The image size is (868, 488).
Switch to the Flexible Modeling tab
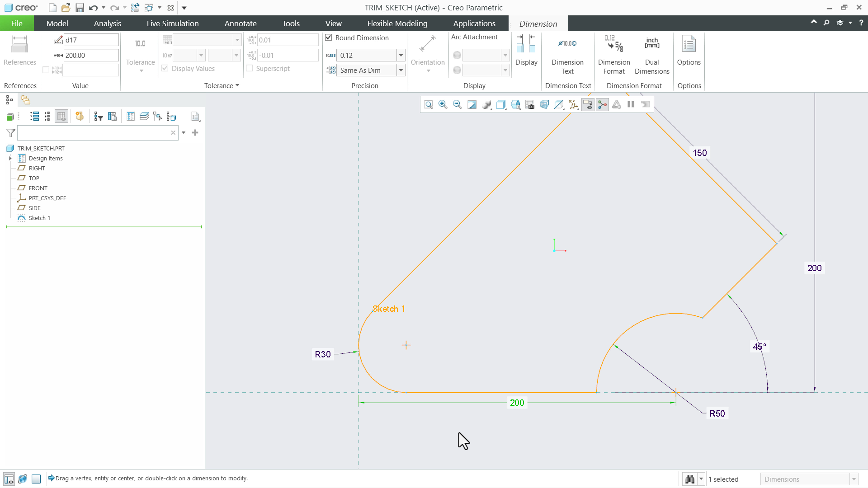(x=397, y=23)
